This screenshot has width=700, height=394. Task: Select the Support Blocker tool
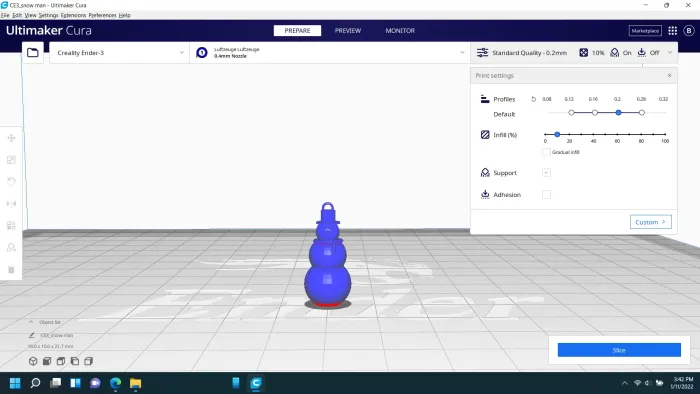pyautogui.click(x=11, y=247)
